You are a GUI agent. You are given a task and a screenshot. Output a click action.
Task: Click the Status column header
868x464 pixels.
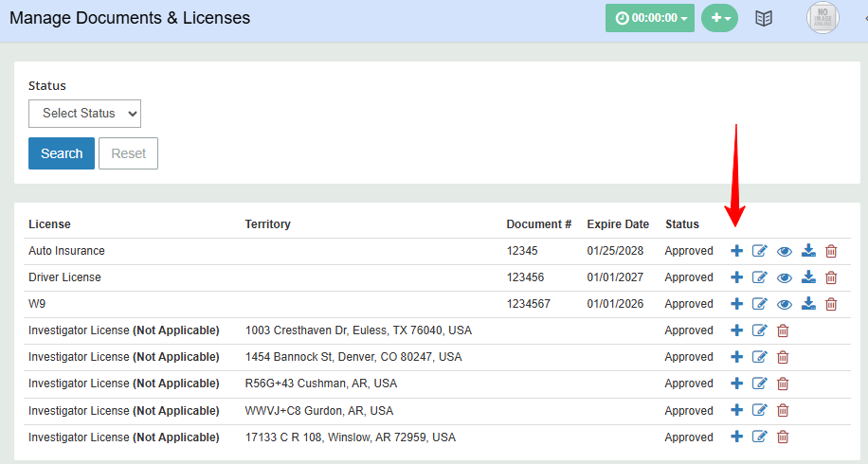682,224
